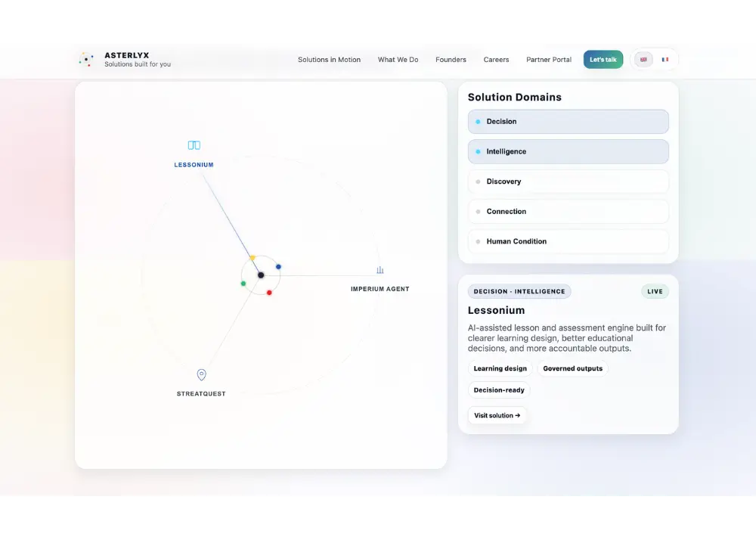This screenshot has height=540, width=756.
Task: Click the Decision-ready tag
Action: [x=499, y=390]
